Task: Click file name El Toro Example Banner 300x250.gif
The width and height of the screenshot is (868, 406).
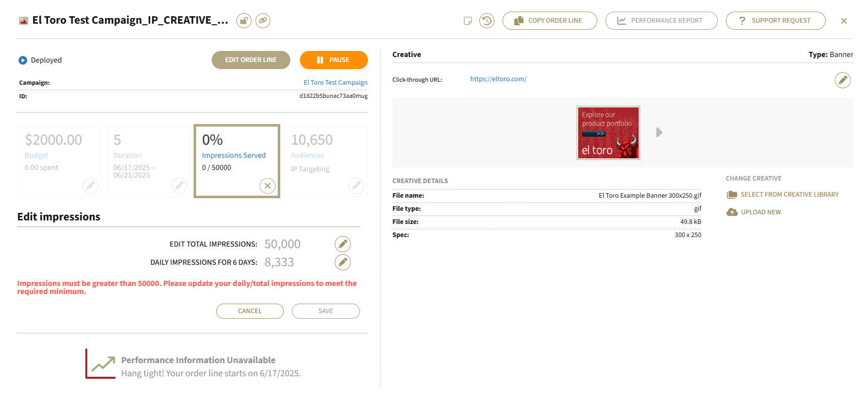Action: click(650, 196)
